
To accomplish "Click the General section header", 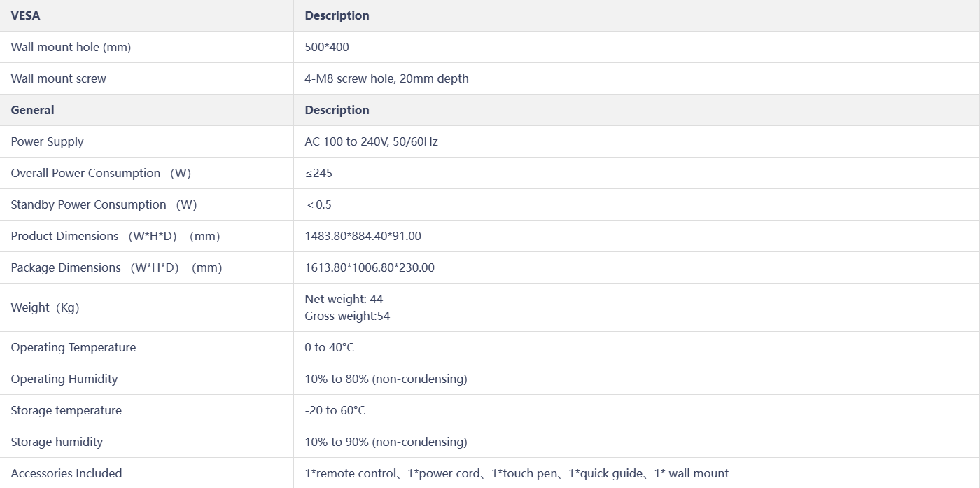I will [146, 110].
